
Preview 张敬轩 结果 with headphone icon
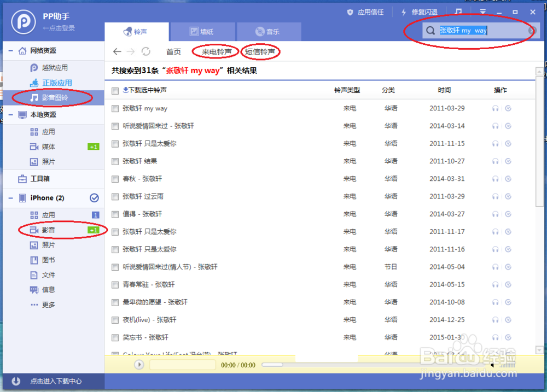pyautogui.click(x=495, y=161)
